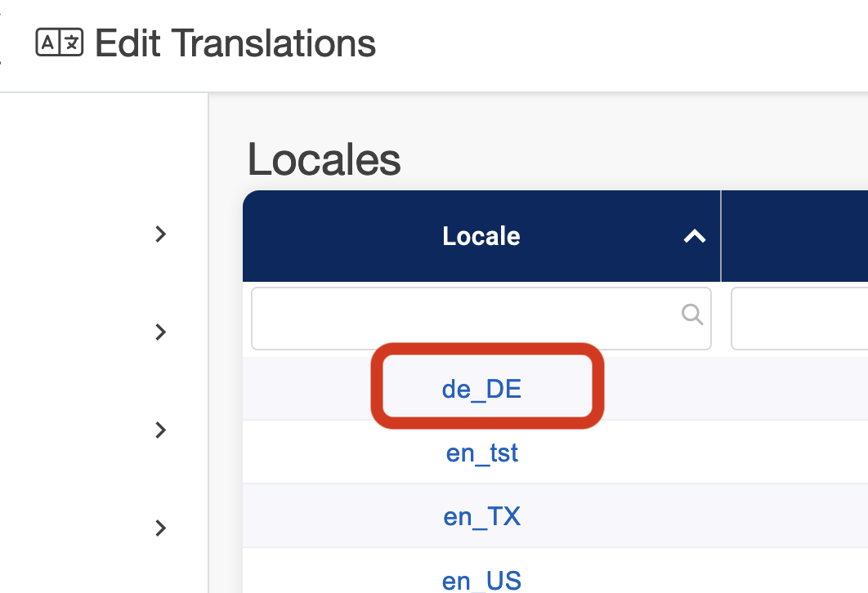Click the divider after the Locale header
Image resolution: width=868 pixels, height=593 pixels.
(x=721, y=237)
